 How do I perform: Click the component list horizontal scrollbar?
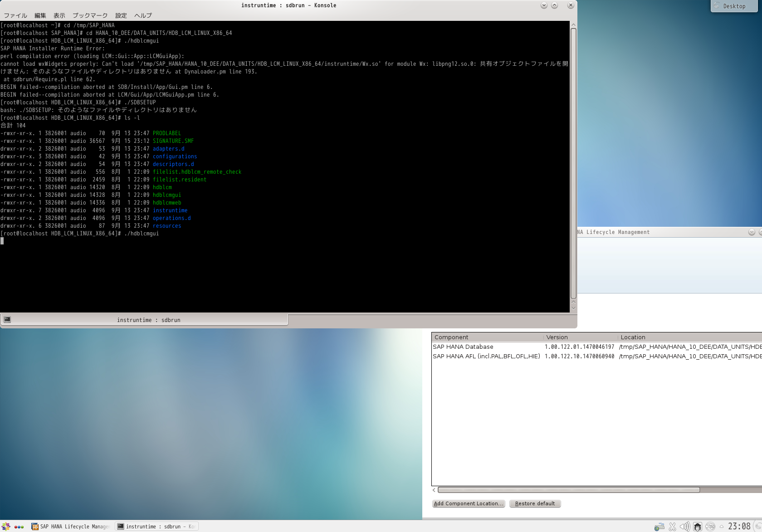click(x=569, y=490)
